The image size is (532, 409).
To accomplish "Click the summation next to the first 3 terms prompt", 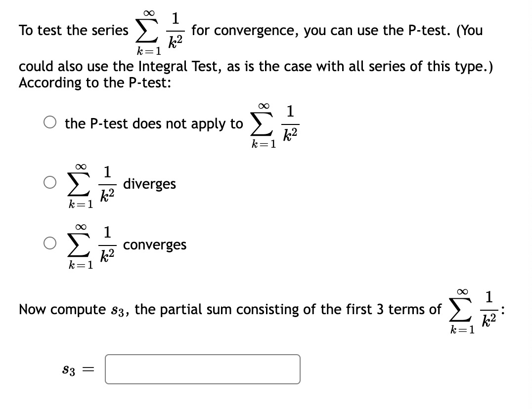I will (x=460, y=310).
